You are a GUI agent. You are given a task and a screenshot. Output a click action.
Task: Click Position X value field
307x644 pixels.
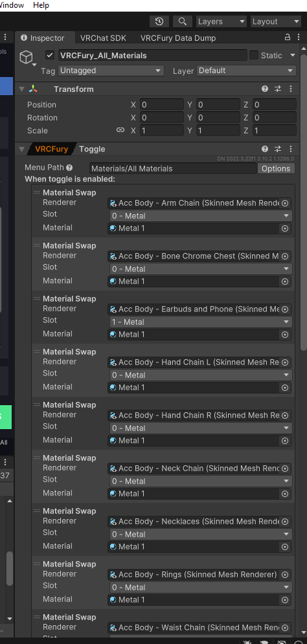click(x=161, y=105)
